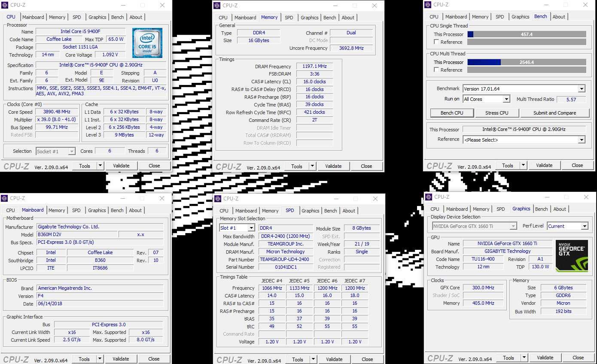Viewport: 597px width, 364px height.
Task: Open Tools arrow in the CPU-tab window
Action: [100, 166]
